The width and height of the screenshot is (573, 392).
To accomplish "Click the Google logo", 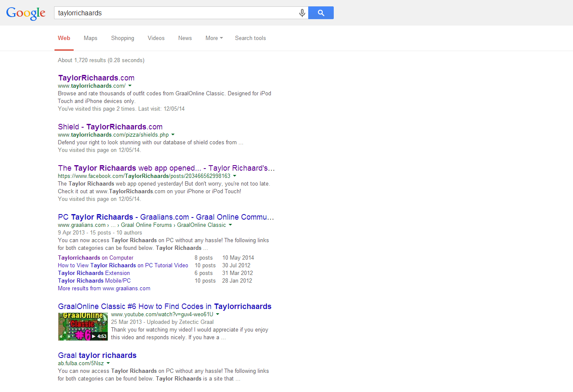I will click(26, 13).
